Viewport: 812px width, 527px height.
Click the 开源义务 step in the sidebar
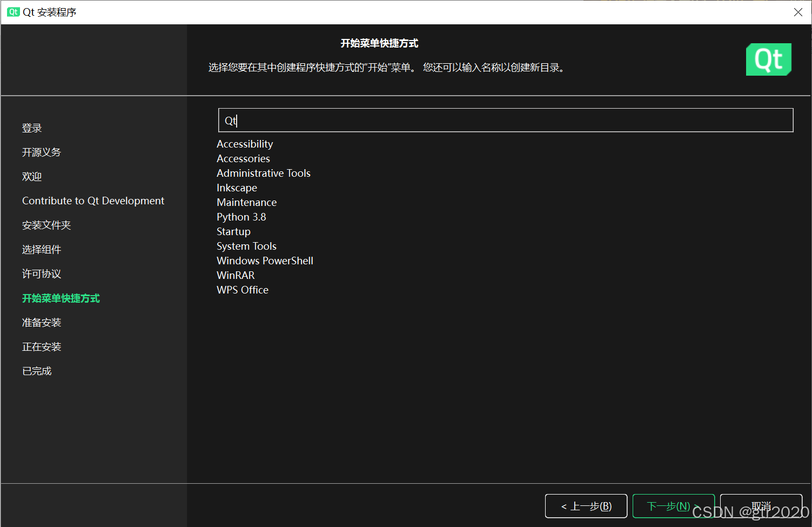tap(42, 152)
